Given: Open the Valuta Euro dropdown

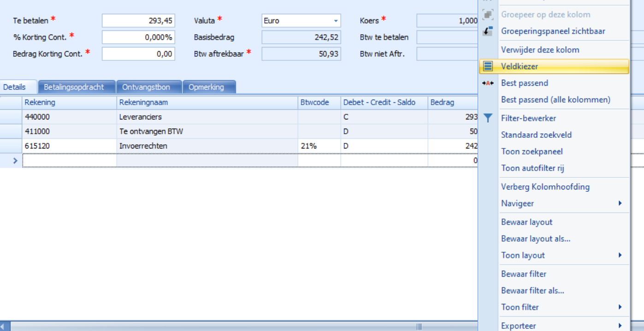Looking at the screenshot, I should [335, 21].
